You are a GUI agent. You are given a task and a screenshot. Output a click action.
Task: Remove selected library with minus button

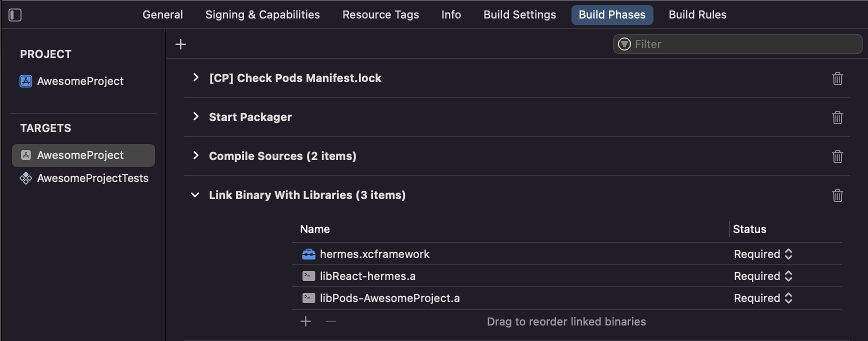click(330, 321)
